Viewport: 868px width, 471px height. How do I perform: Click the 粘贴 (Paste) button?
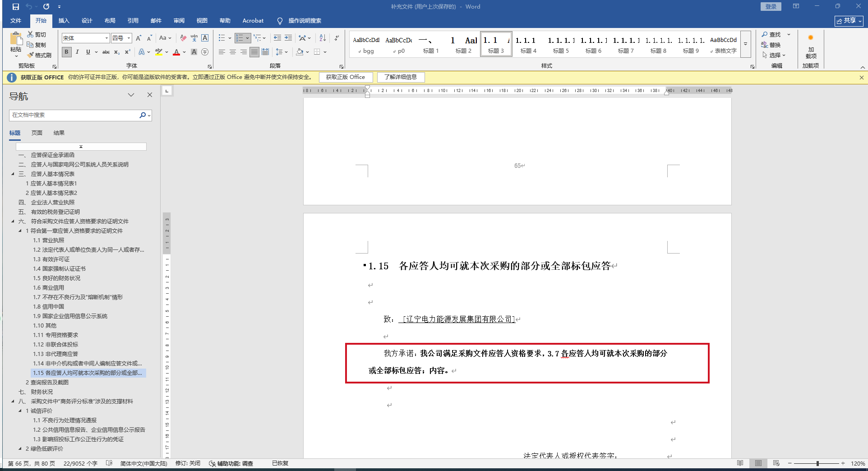tap(16, 44)
